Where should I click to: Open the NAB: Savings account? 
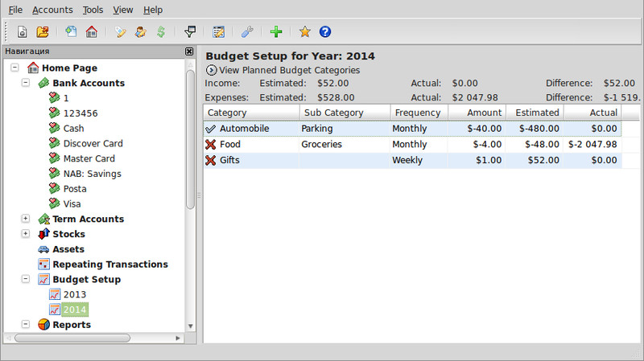coord(92,174)
